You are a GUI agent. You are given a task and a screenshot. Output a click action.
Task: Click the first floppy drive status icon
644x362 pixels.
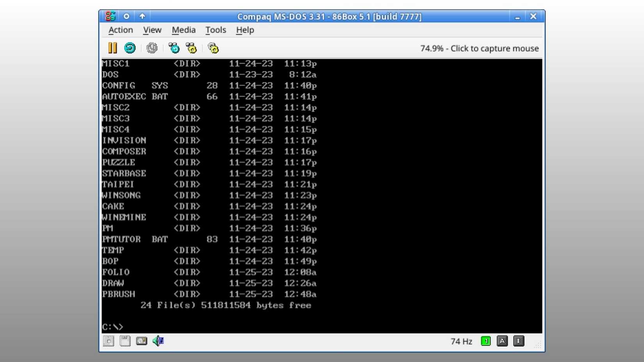pos(109,341)
